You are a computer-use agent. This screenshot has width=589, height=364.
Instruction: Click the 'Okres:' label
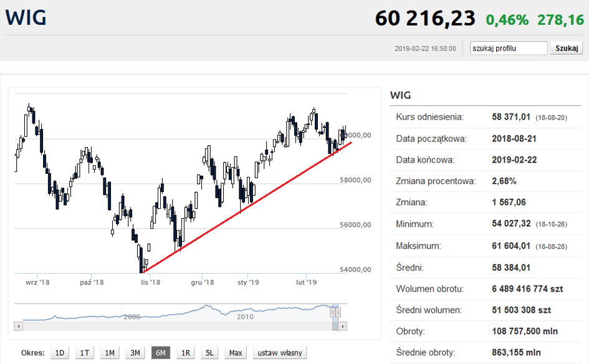32,353
